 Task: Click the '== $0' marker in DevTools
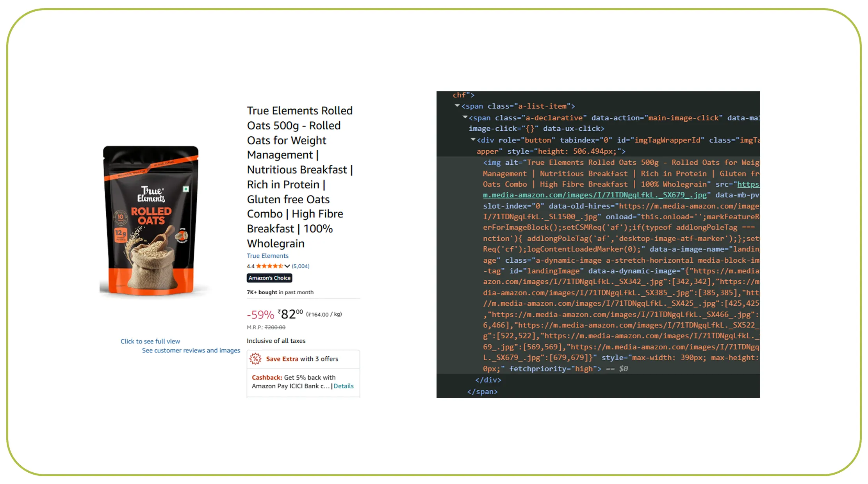coord(617,368)
